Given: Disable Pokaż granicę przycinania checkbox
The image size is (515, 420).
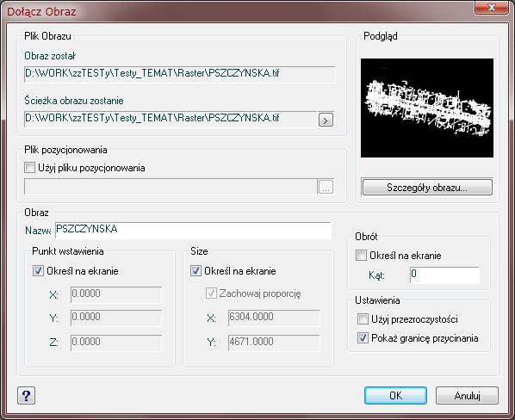Looking at the screenshot, I should click(x=363, y=337).
